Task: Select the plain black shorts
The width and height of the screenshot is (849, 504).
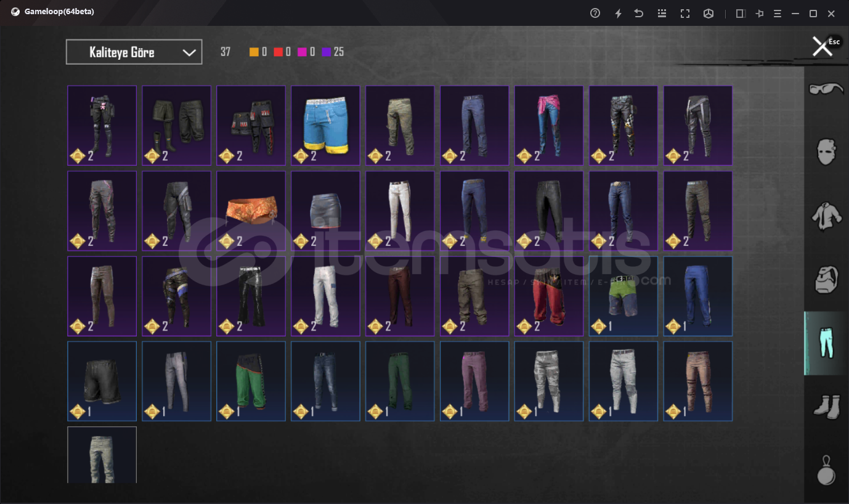Action: [x=102, y=381]
